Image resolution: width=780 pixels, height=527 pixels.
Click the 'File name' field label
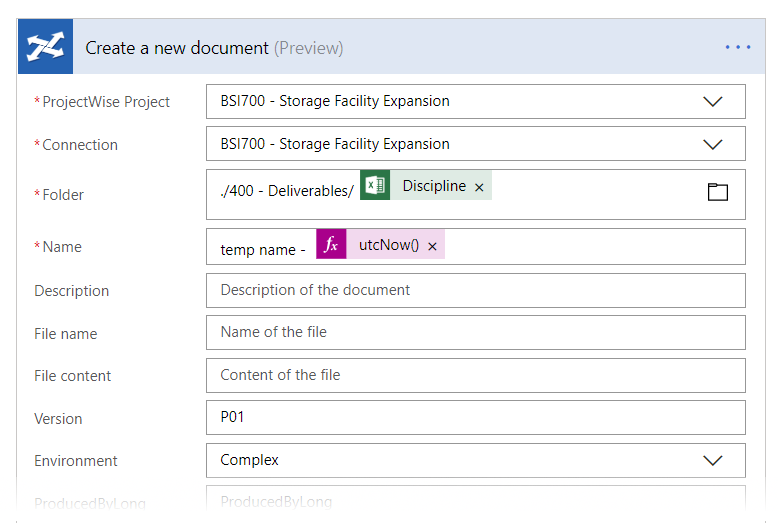(66, 333)
